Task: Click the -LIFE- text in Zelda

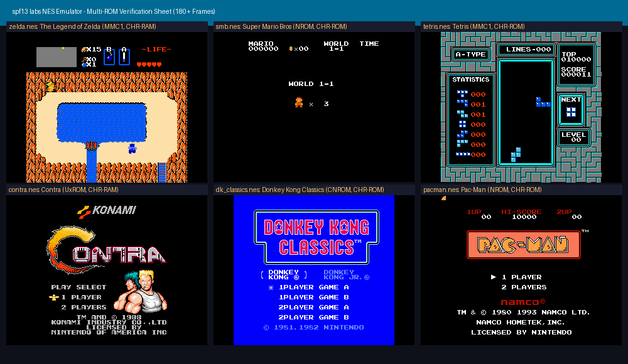Action: point(156,49)
